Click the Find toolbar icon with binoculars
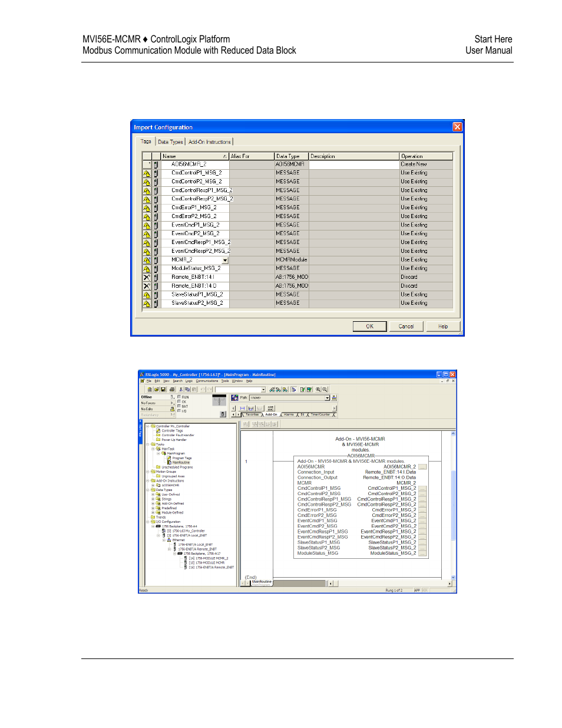This screenshot has width=562, height=728. [272, 390]
